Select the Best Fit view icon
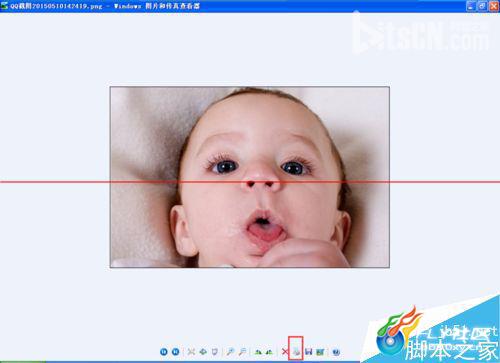 click(191, 352)
